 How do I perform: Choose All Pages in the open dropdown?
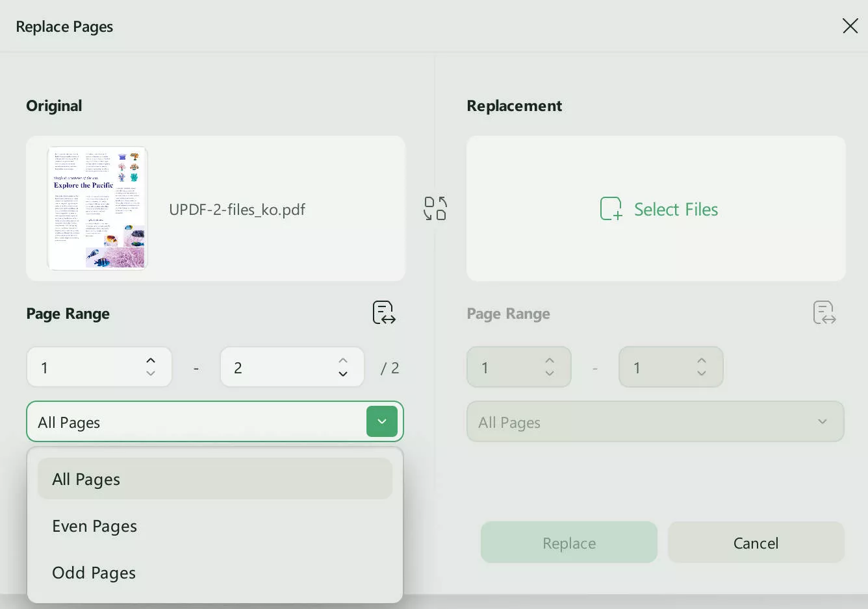86,479
